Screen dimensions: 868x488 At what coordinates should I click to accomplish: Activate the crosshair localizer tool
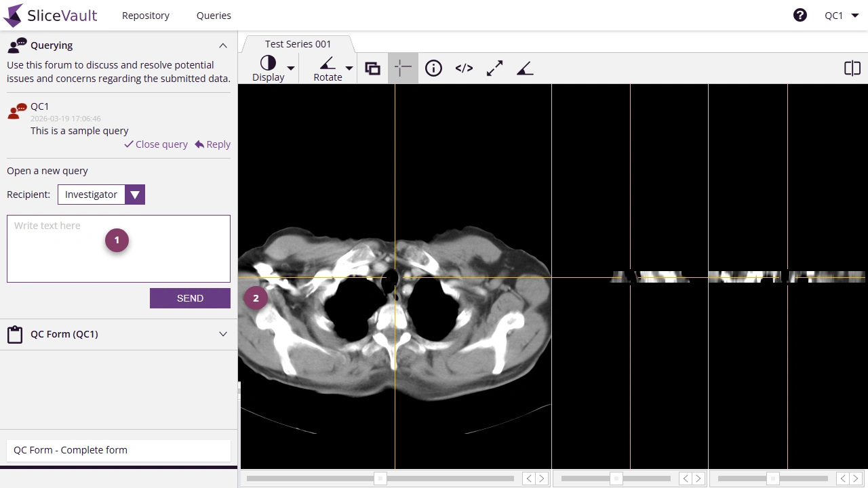(x=403, y=68)
